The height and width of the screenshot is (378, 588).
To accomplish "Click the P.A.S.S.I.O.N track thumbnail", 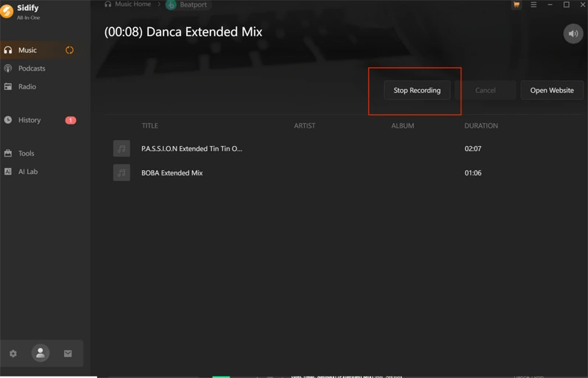I will tap(121, 149).
